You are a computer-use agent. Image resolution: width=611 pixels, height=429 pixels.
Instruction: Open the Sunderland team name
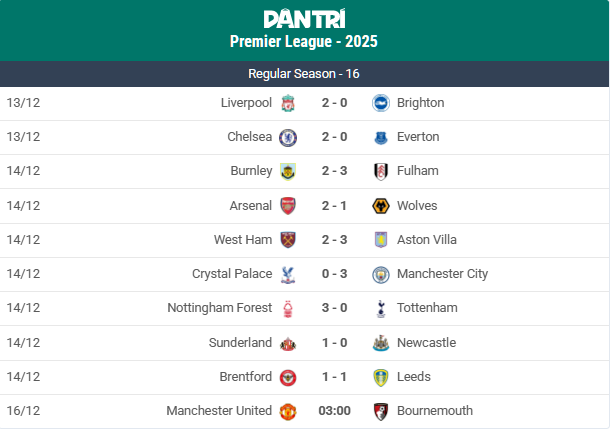(240, 343)
